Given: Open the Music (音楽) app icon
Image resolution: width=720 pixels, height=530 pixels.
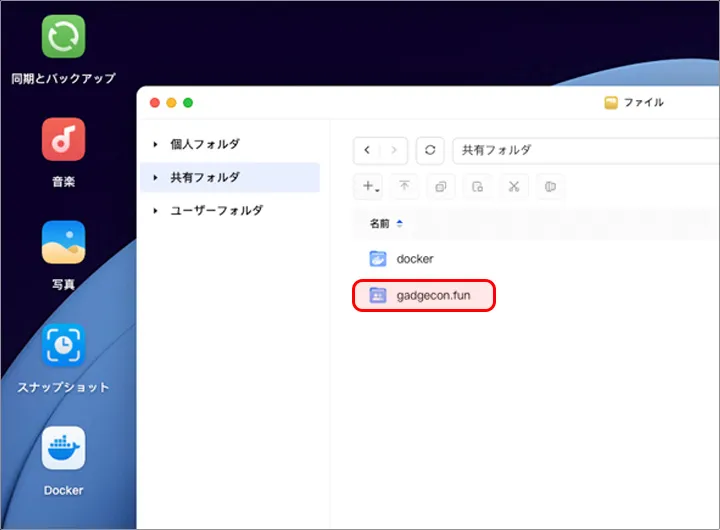Looking at the screenshot, I should [x=63, y=139].
